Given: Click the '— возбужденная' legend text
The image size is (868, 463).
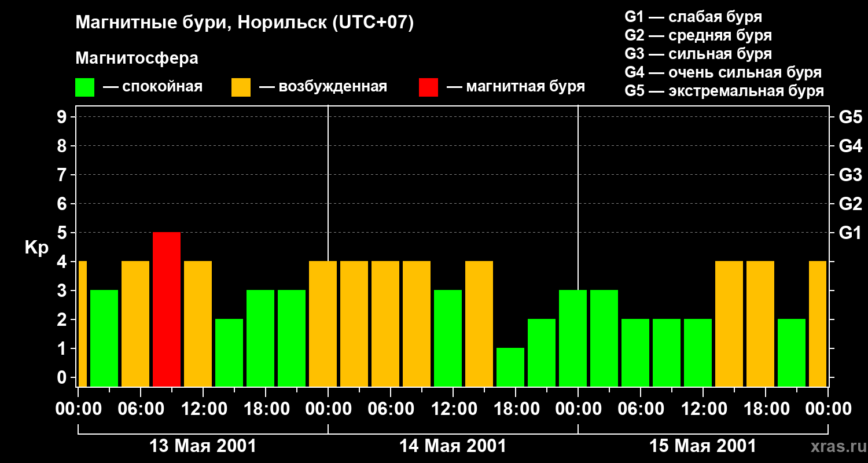Looking at the screenshot, I should coord(323,87).
